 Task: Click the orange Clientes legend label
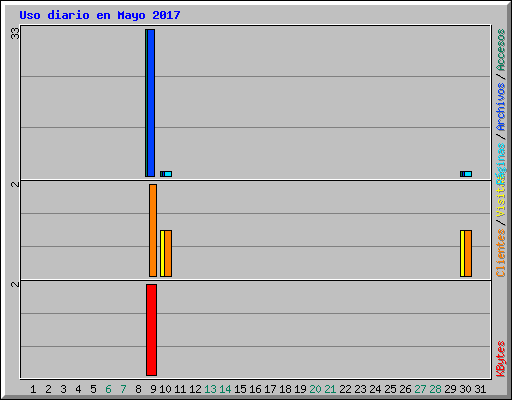coord(501,253)
